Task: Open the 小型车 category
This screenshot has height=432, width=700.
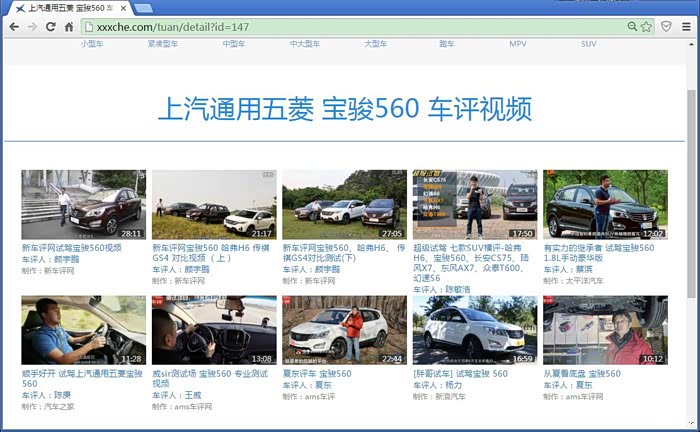Action: [92, 44]
